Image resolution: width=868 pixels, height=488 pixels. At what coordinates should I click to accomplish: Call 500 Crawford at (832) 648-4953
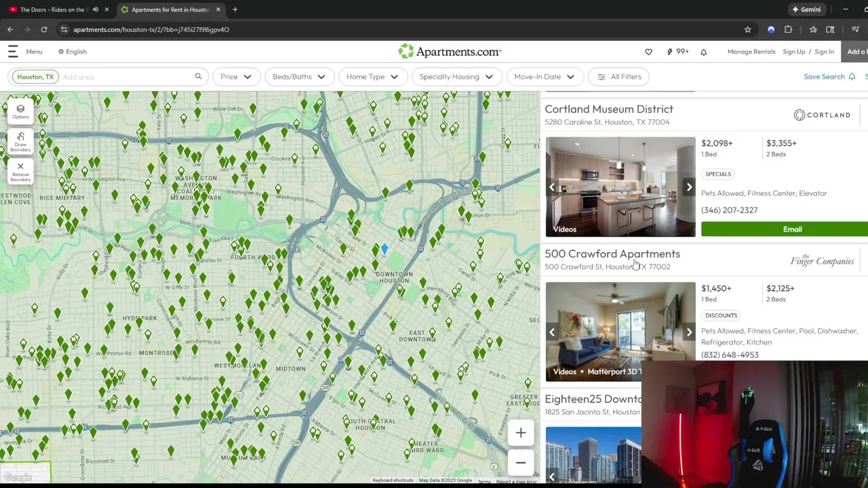point(730,354)
